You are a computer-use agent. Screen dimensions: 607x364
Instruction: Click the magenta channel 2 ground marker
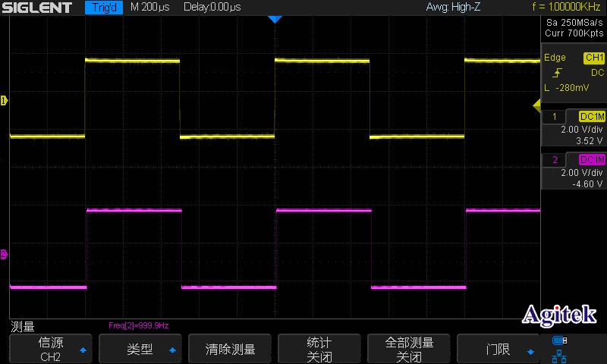[4, 254]
